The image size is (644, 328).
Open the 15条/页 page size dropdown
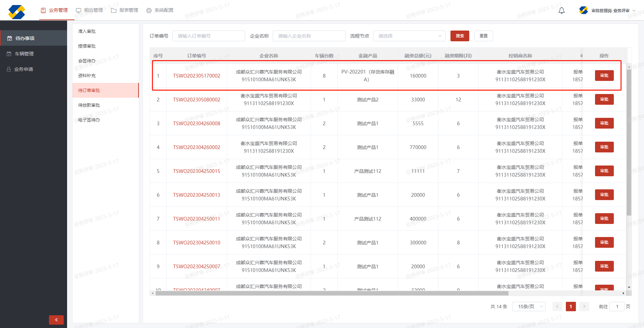point(529,306)
